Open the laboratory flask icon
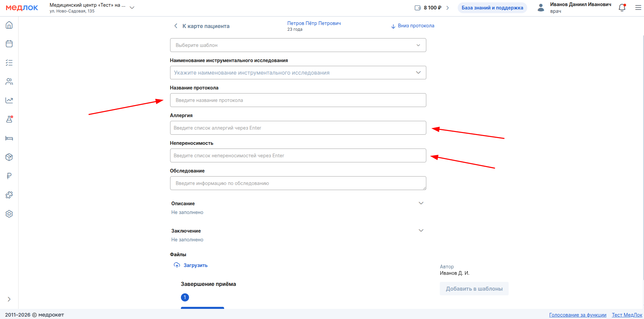This screenshot has height=319, width=644. click(9, 119)
